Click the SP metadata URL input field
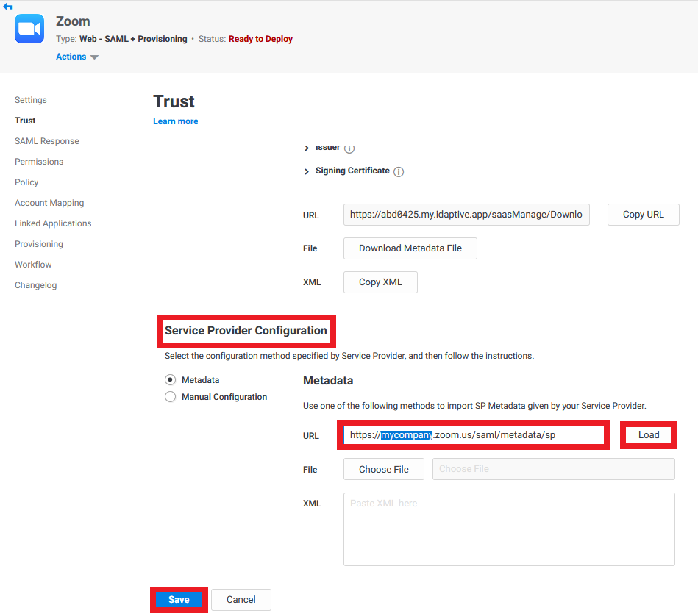The height and width of the screenshot is (616, 698). coord(473,435)
